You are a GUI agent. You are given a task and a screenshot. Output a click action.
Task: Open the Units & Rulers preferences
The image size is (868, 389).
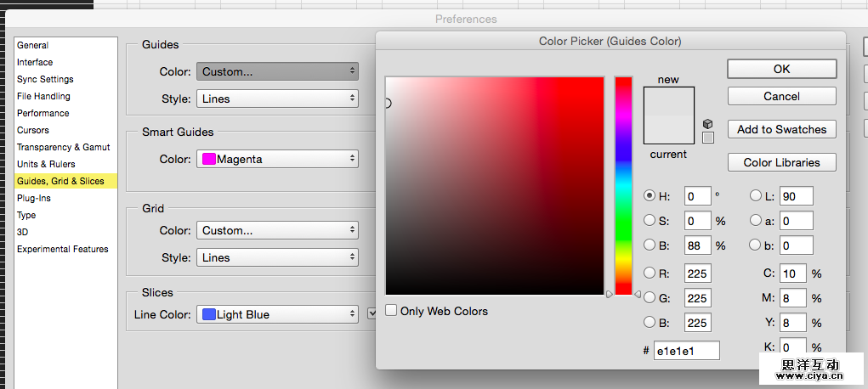(46, 164)
